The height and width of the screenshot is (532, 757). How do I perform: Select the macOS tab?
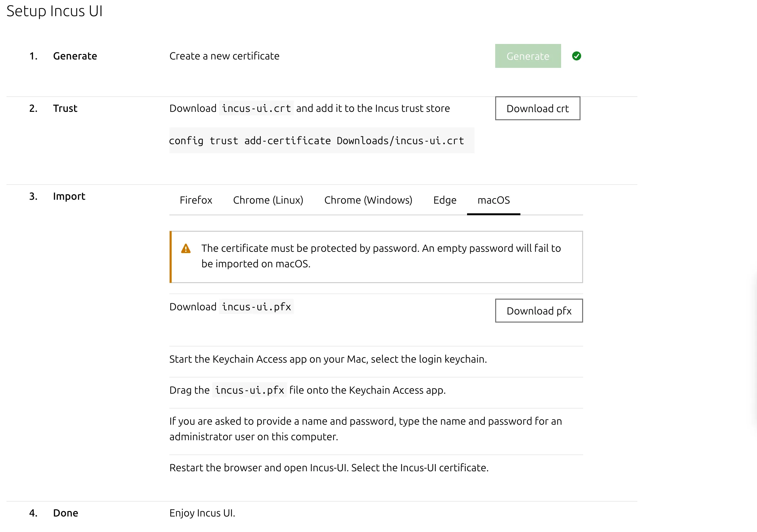494,200
